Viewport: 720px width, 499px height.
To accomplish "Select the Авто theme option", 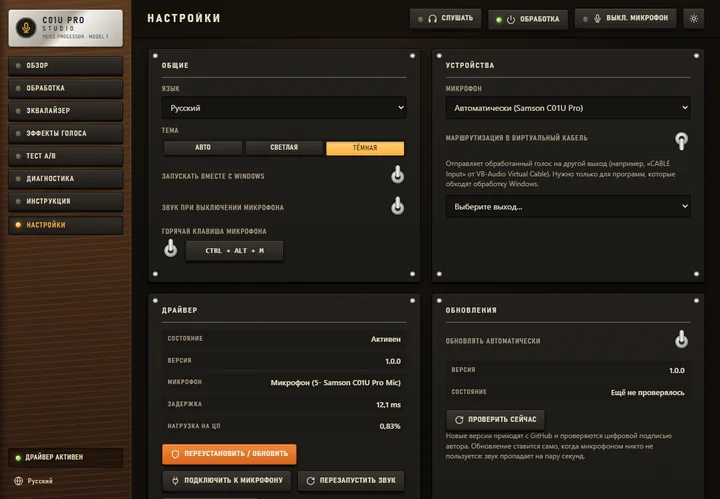I will click(202, 148).
